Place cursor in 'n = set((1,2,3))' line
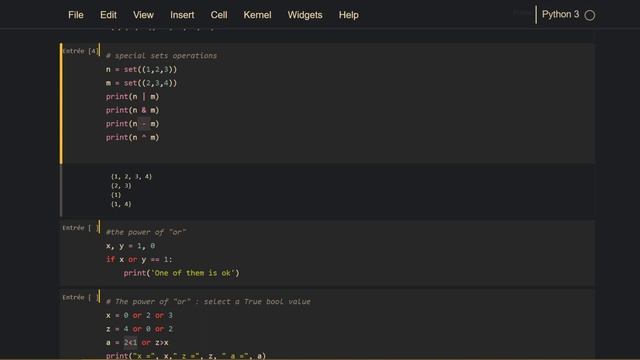Viewport: 640px width, 360px height. [141, 69]
